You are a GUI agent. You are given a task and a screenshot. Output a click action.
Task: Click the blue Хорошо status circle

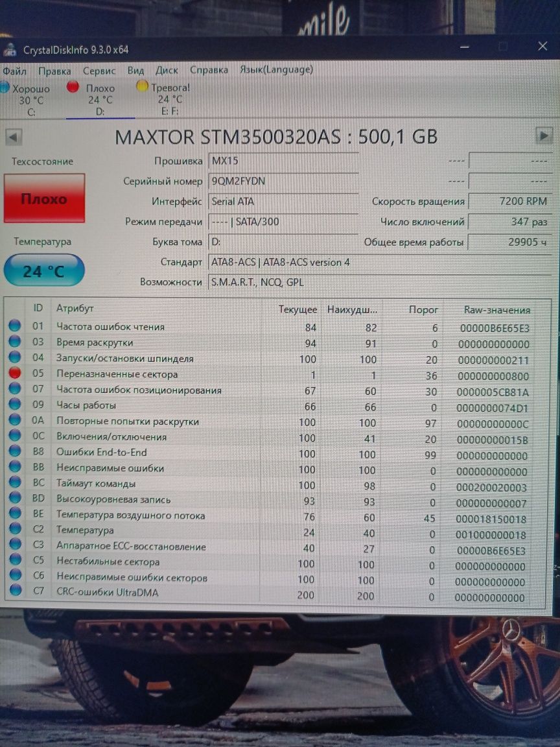5,88
